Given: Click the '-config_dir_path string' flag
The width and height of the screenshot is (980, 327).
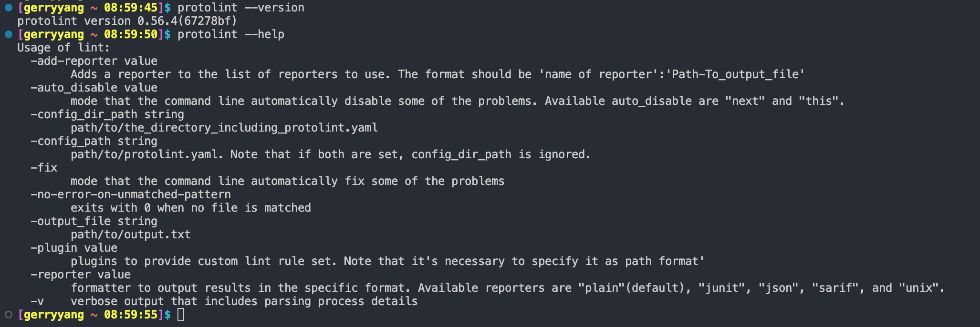Looking at the screenshot, I should click(x=107, y=114).
